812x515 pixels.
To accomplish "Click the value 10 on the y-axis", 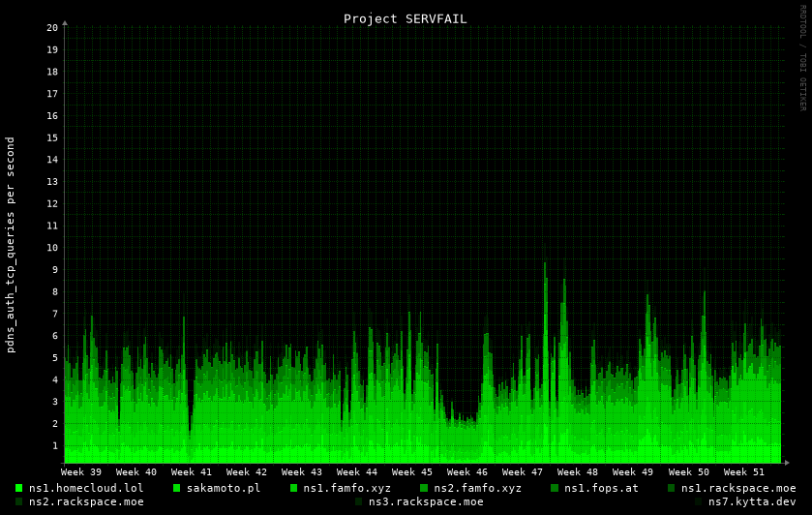I will (x=52, y=248).
